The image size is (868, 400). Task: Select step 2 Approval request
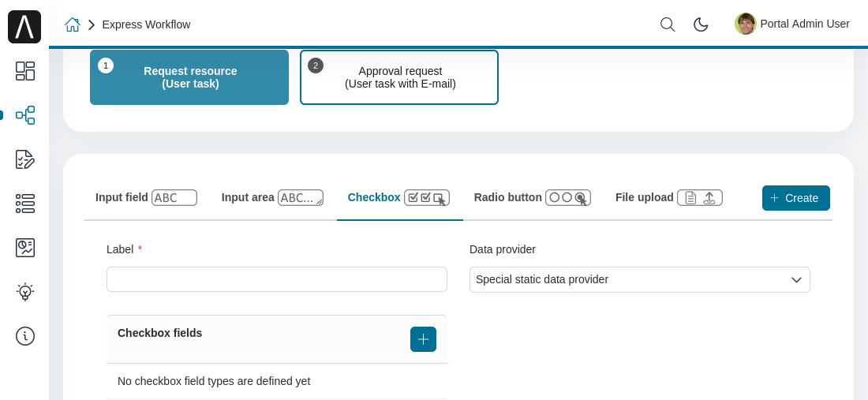point(399,77)
